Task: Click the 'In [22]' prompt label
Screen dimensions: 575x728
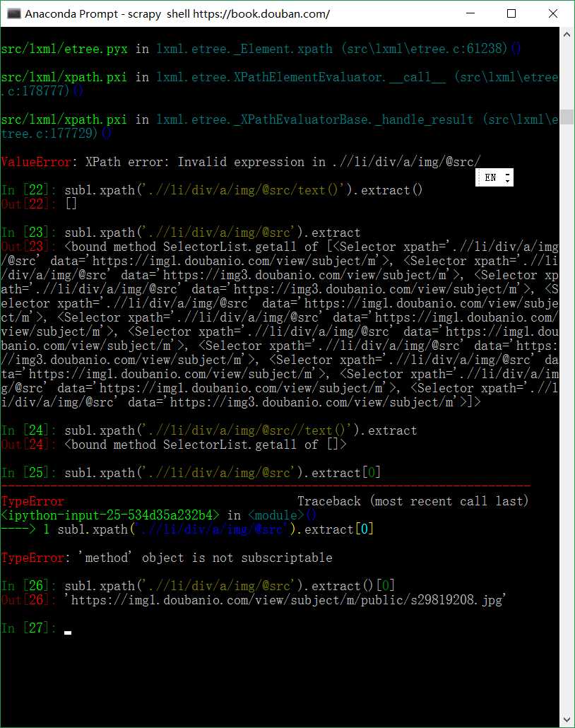Action: (x=29, y=190)
